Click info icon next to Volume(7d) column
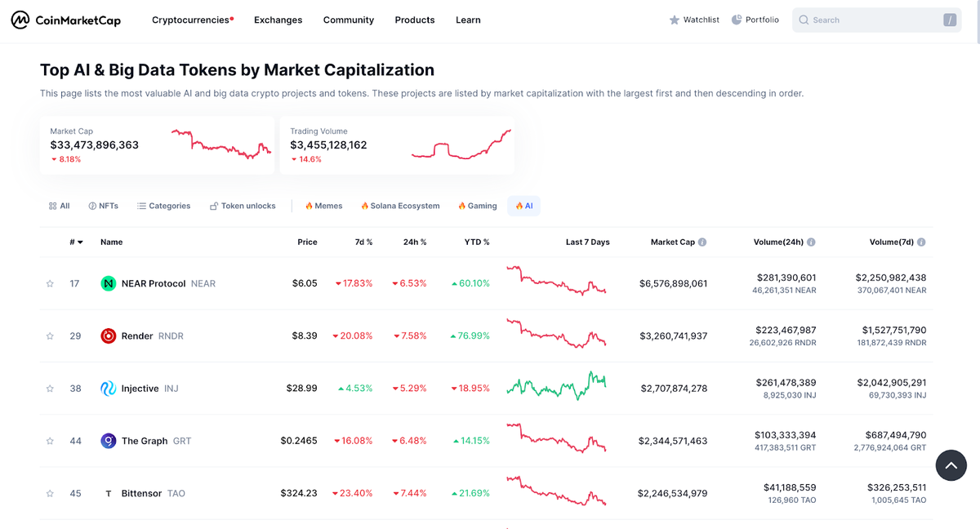Viewport: 980px width, 529px height. click(x=921, y=242)
